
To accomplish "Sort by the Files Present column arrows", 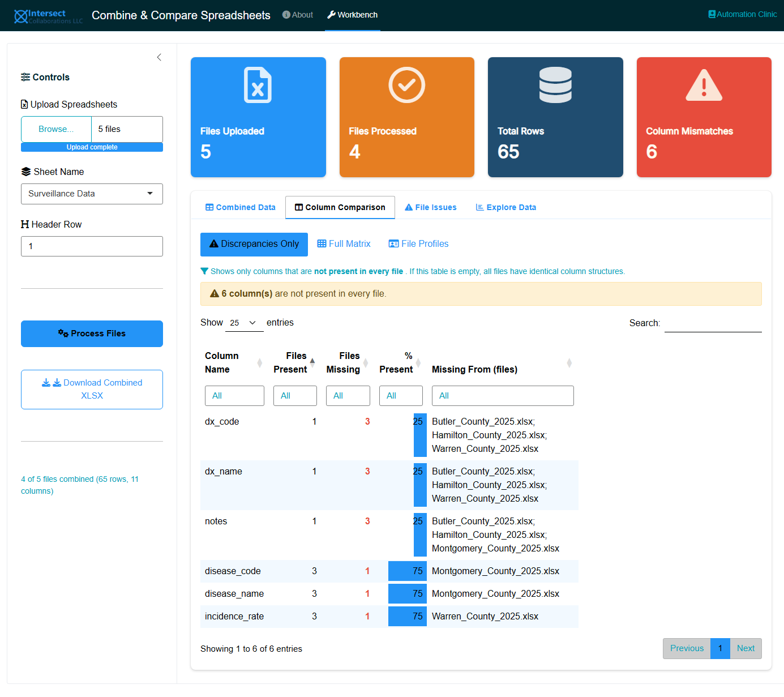I will [312, 362].
